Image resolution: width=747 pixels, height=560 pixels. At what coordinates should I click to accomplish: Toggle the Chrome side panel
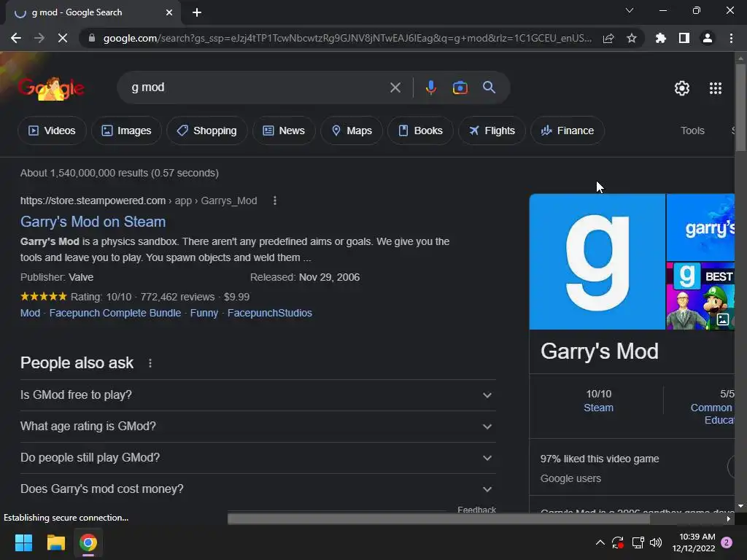[684, 38]
